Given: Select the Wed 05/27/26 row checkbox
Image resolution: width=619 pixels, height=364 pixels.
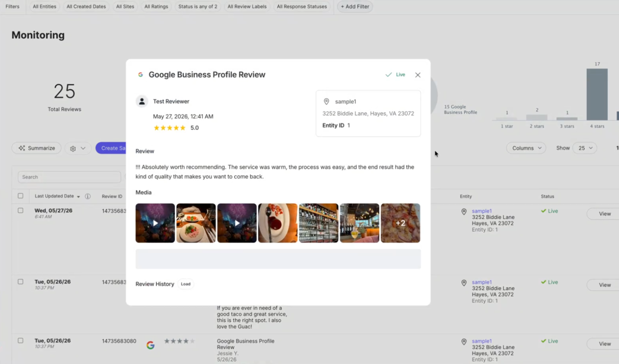Looking at the screenshot, I should (x=20, y=210).
